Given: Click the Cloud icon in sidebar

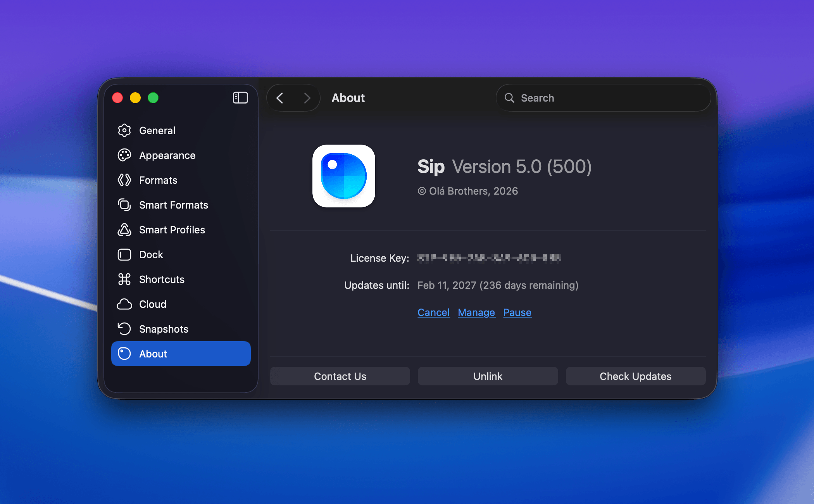Looking at the screenshot, I should click(124, 304).
